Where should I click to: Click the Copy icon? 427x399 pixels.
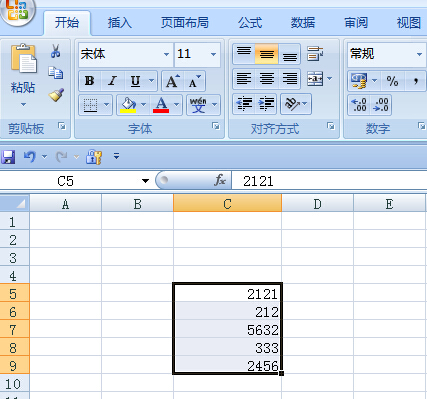coord(56,72)
